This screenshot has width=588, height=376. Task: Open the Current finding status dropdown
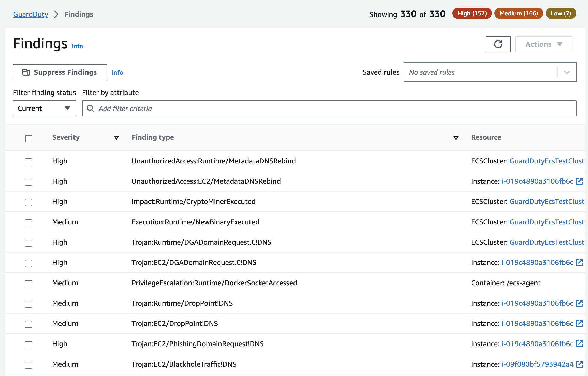(44, 108)
